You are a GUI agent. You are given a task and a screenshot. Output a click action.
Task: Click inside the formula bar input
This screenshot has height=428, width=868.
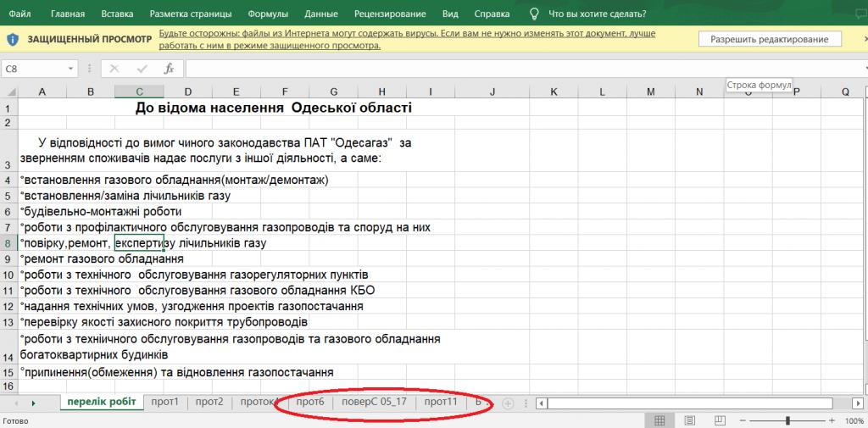coord(509,69)
